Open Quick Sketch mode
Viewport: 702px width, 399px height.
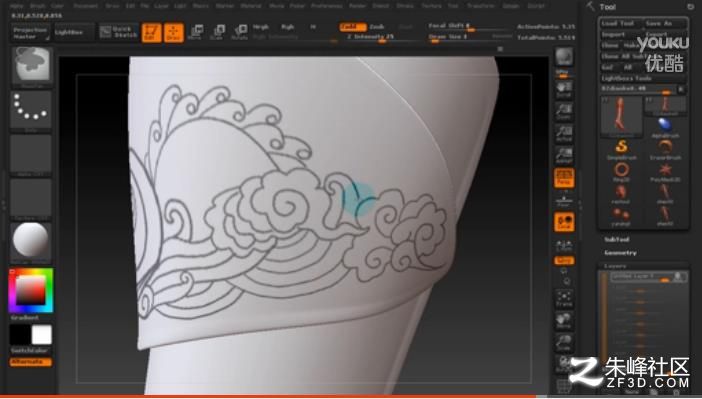coord(119,32)
